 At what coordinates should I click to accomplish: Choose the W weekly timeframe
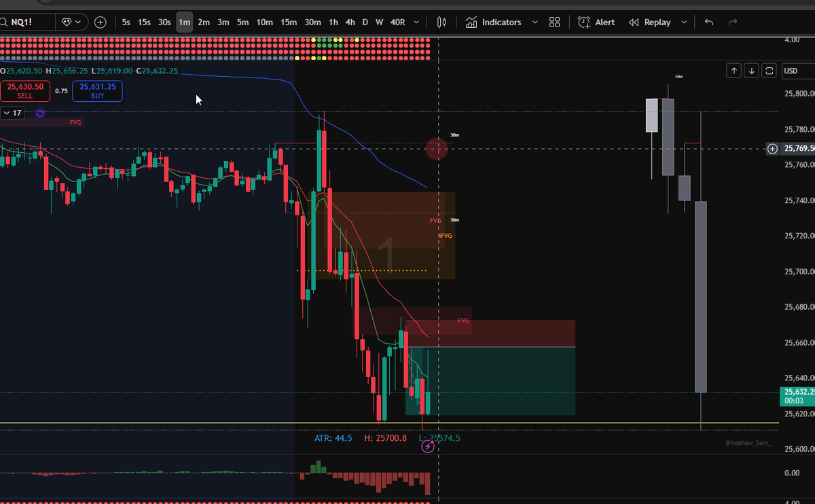(x=379, y=22)
